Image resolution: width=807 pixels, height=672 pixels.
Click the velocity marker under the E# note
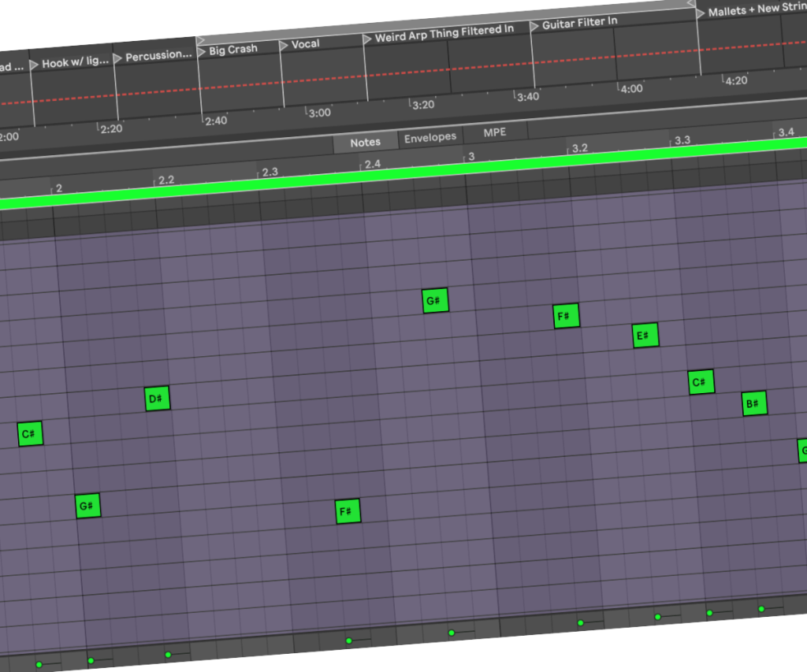pyautogui.click(x=656, y=617)
